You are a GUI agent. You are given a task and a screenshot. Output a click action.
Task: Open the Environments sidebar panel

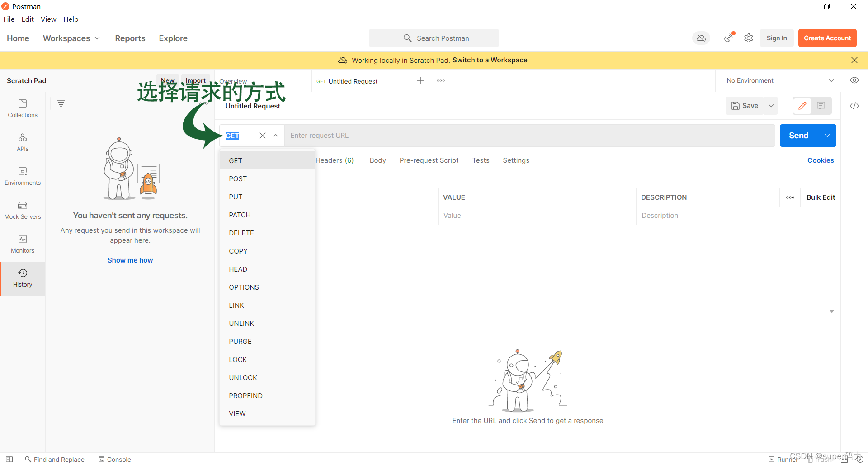click(x=23, y=176)
